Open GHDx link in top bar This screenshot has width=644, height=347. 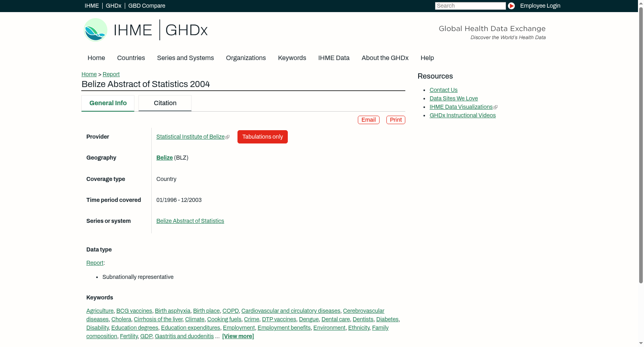click(x=114, y=6)
